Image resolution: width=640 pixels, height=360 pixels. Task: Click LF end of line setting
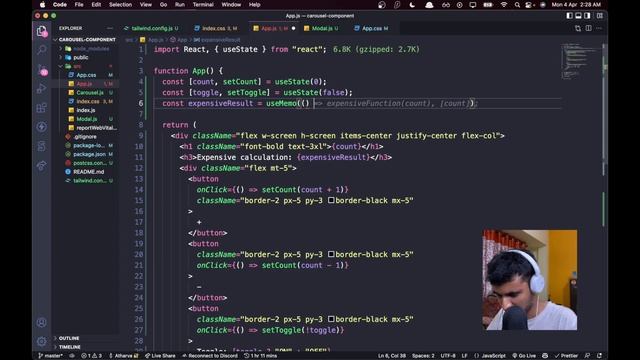click(x=464, y=356)
